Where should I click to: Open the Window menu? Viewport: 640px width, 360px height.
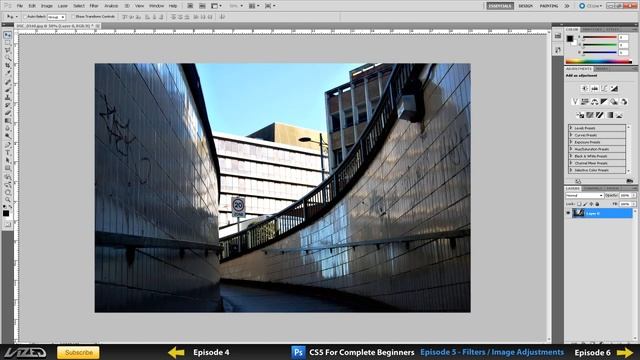coord(156,6)
